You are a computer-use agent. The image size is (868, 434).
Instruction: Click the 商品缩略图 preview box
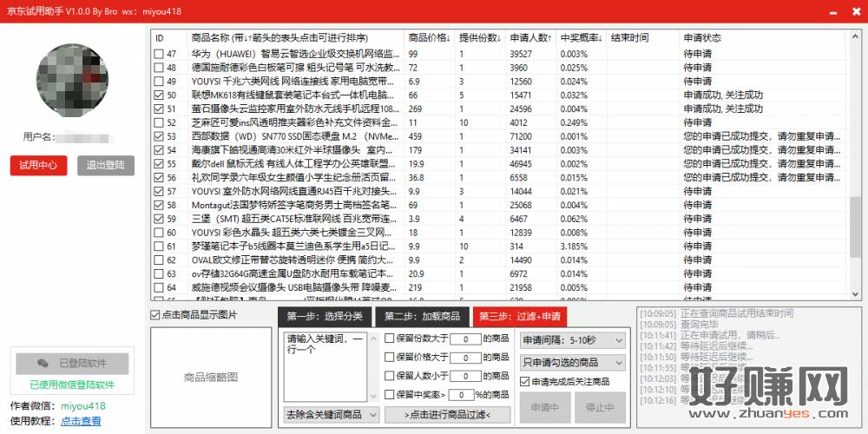pos(210,378)
